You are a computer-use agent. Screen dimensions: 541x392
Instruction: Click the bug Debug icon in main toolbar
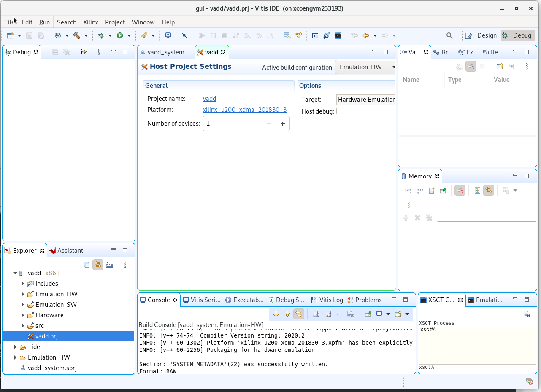pos(101,36)
